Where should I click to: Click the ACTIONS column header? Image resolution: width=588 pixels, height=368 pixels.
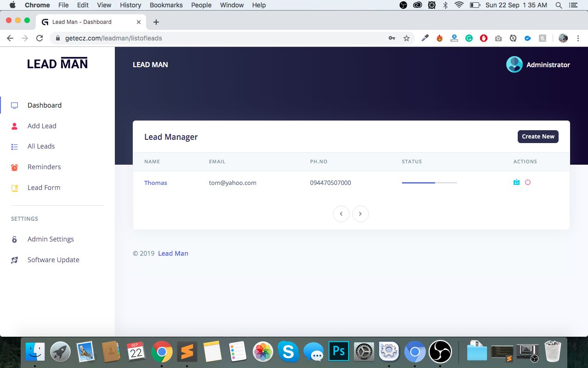525,162
